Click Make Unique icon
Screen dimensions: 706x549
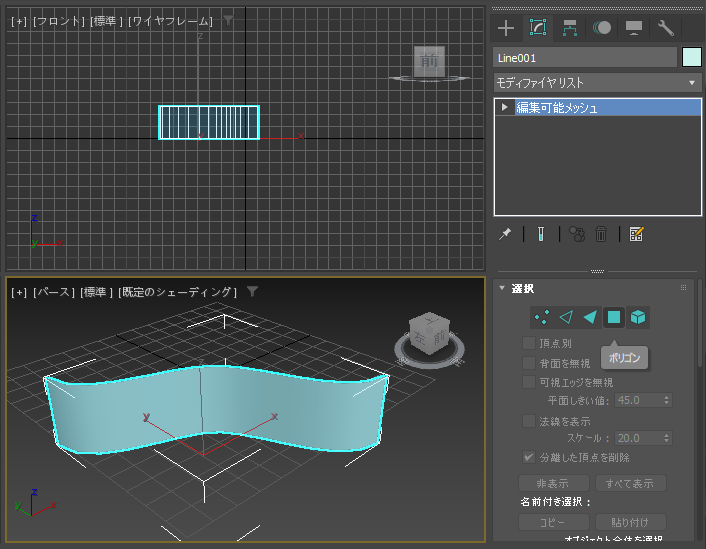tap(577, 234)
